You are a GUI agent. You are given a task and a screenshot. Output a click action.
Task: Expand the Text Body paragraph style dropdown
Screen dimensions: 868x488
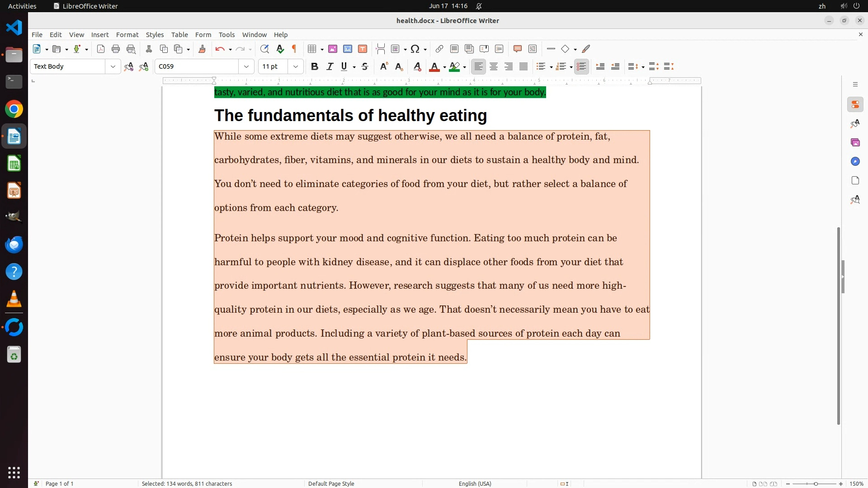113,67
